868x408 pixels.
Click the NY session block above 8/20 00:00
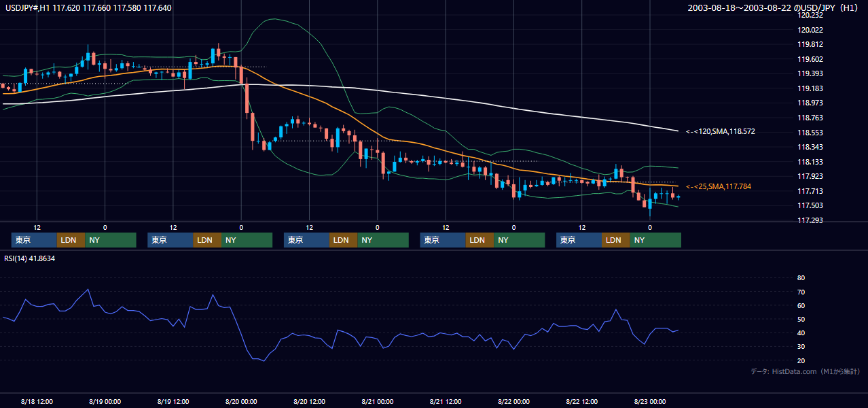(247, 240)
